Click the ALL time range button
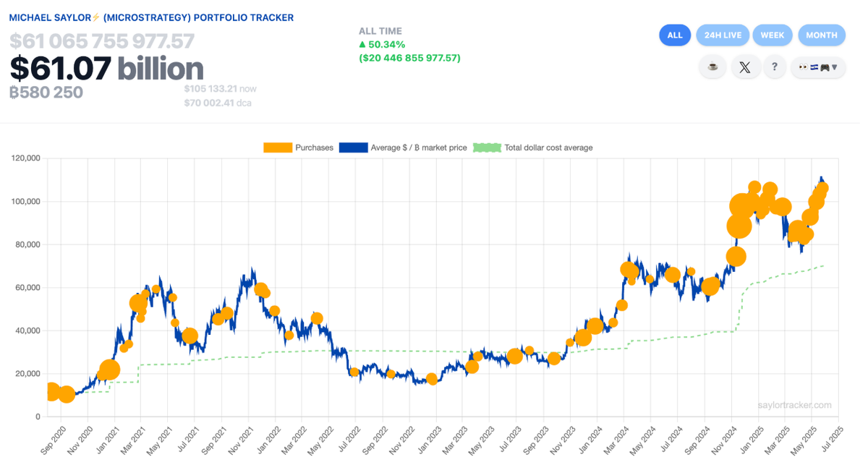 pyautogui.click(x=675, y=35)
